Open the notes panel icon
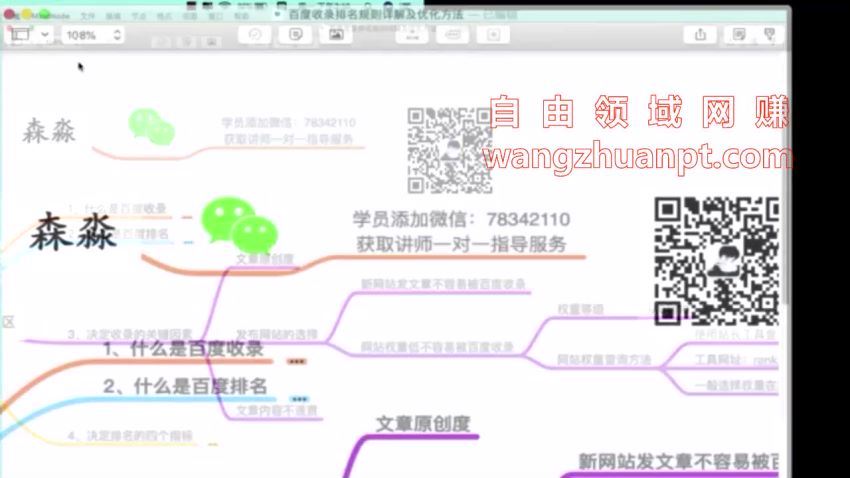 738,35
